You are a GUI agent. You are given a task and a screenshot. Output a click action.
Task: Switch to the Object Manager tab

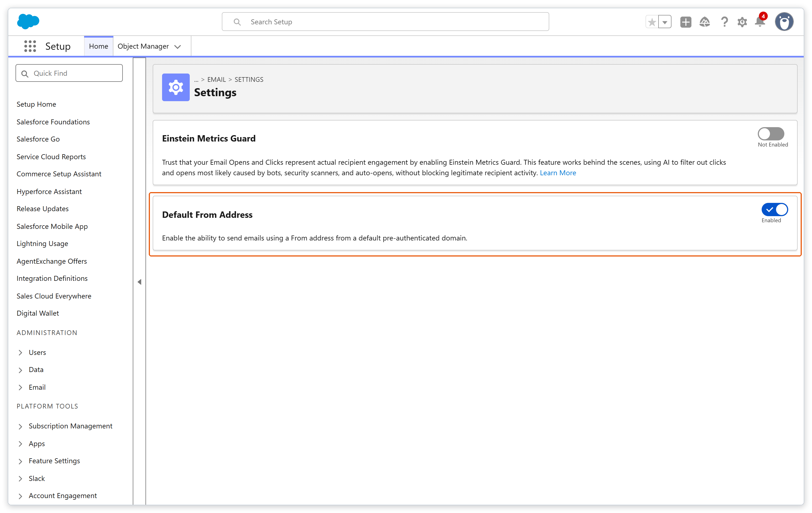tap(143, 46)
